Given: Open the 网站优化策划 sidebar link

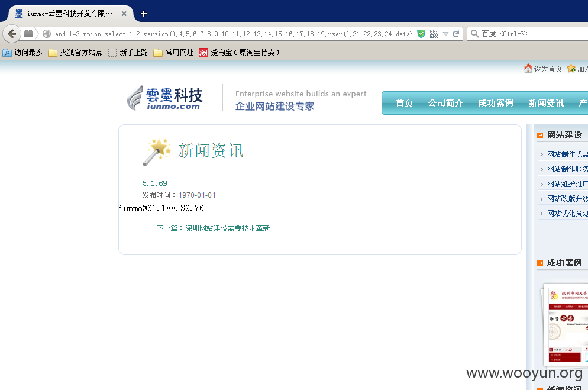Looking at the screenshot, I should point(567,214).
